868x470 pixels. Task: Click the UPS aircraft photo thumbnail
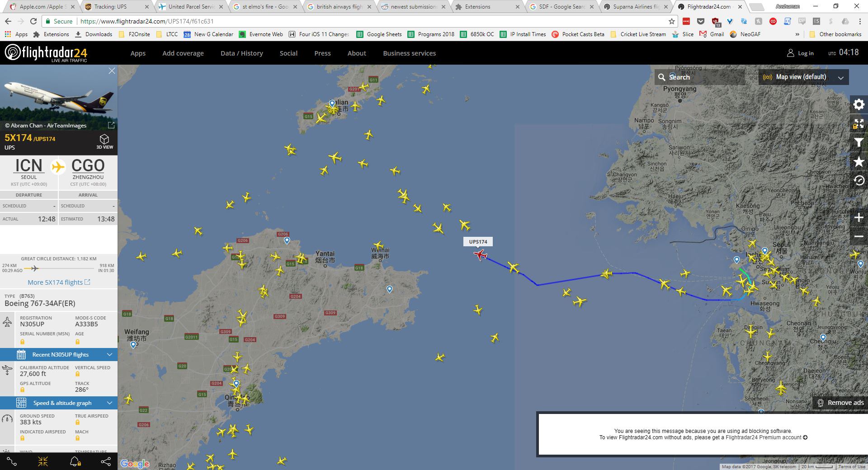coord(59,99)
